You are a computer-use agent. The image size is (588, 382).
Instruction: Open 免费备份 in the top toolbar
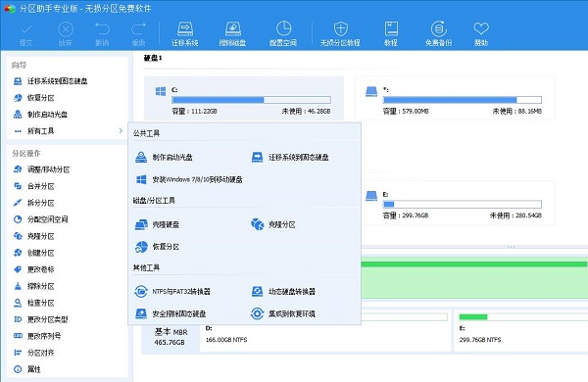pyautogui.click(x=439, y=34)
